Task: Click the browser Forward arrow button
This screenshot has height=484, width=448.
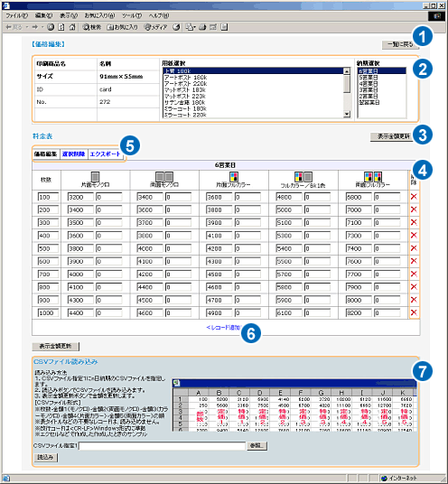Action: (35, 27)
